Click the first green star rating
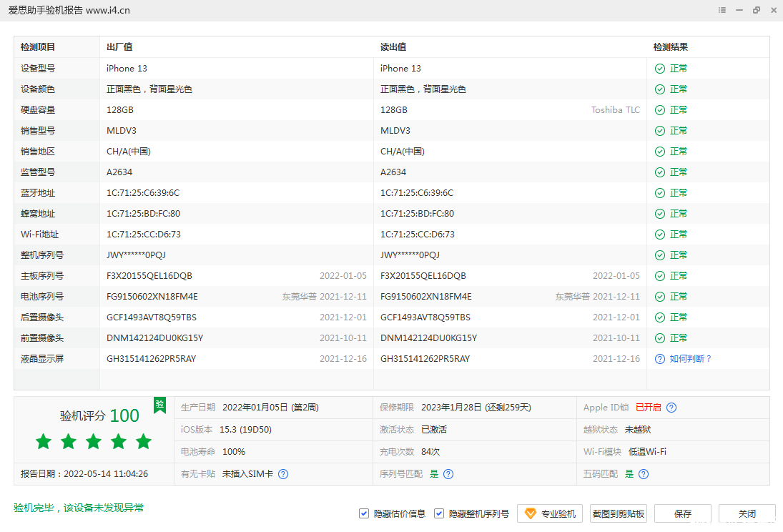This screenshot has height=532, width=783. coord(44,442)
